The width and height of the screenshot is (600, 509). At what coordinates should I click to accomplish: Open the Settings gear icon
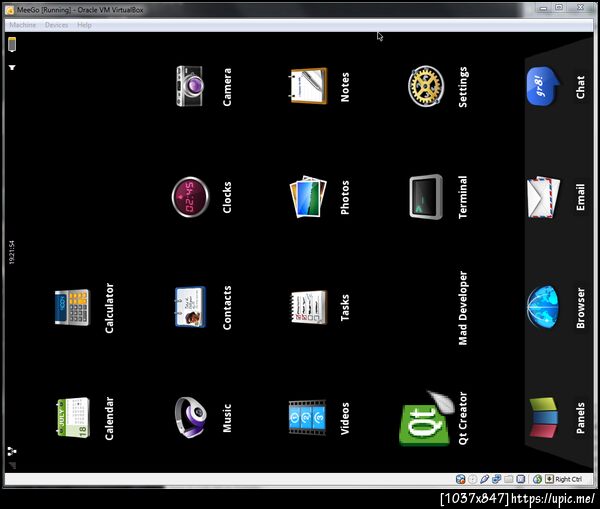[x=426, y=86]
